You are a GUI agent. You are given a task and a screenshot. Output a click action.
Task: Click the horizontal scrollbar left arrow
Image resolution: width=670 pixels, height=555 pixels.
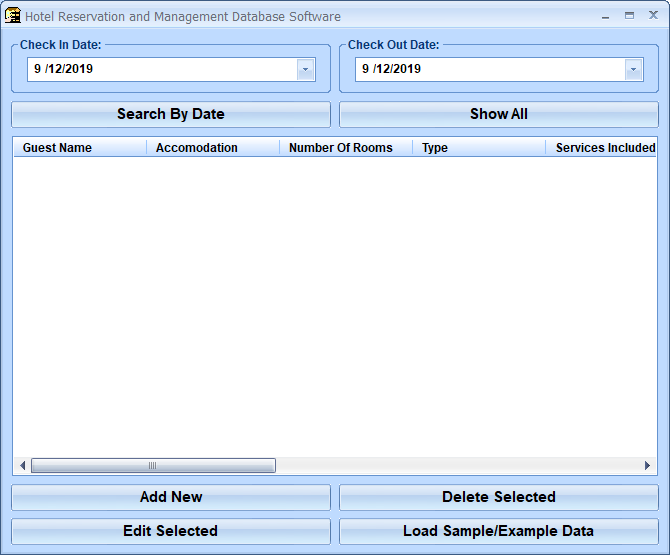point(22,466)
